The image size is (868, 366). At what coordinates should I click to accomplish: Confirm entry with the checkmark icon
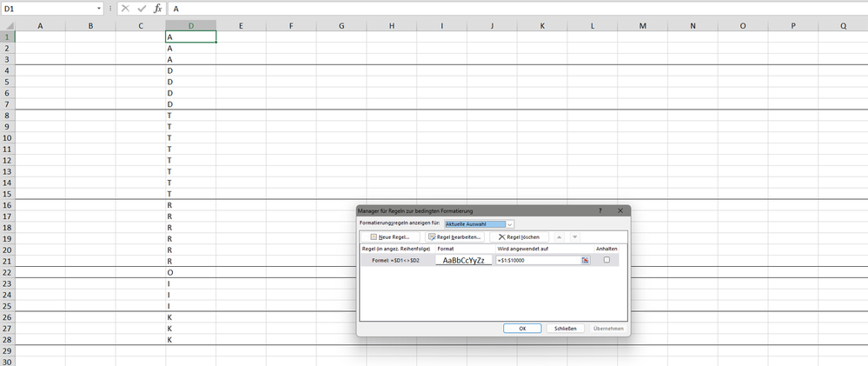142,9
